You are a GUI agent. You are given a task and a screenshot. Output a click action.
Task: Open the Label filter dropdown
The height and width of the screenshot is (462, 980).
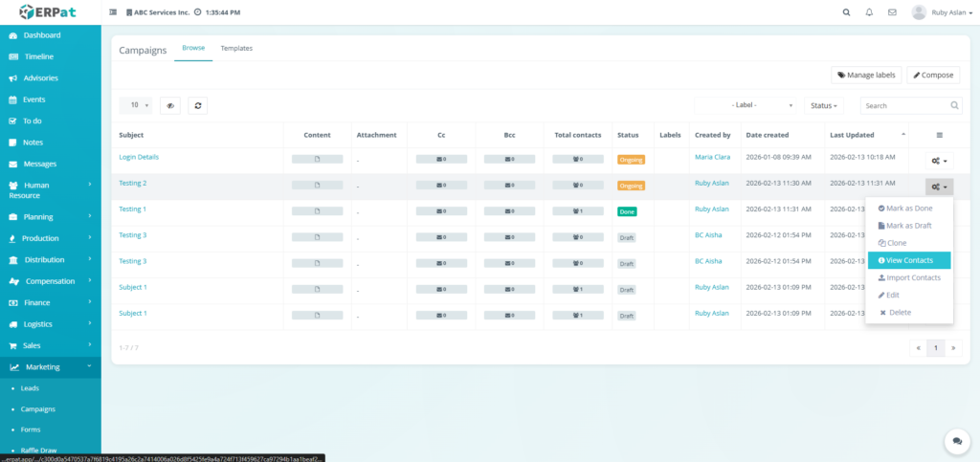click(746, 105)
